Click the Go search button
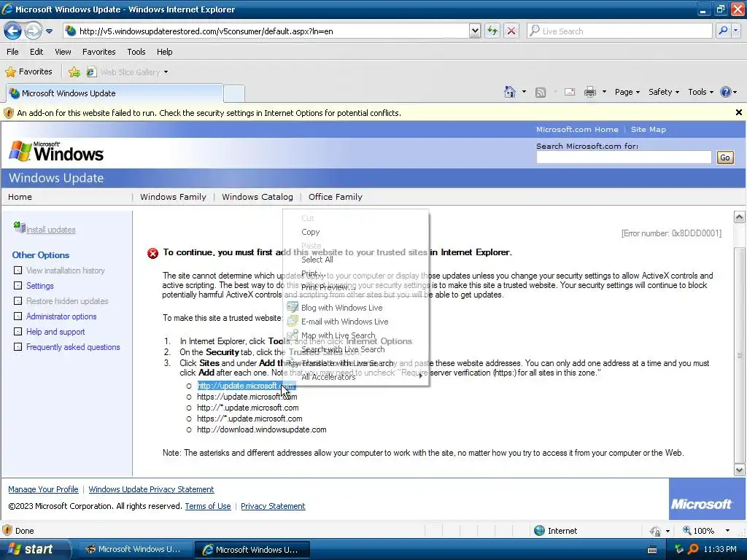 724,157
